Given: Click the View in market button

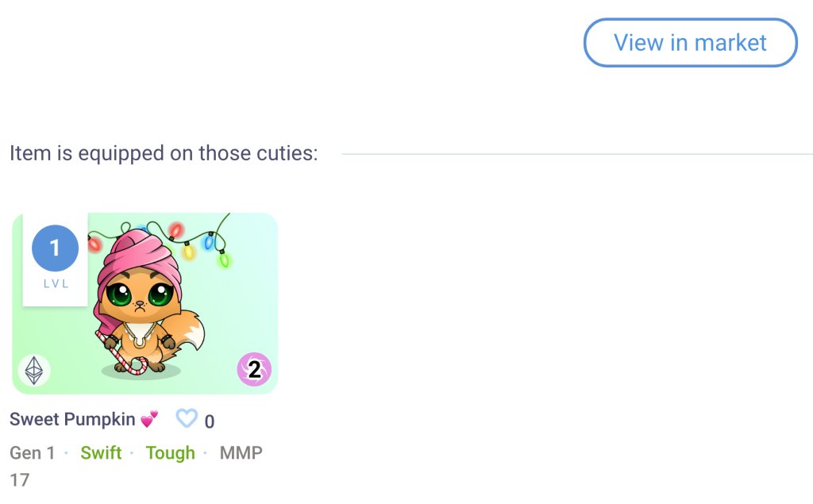Looking at the screenshot, I should pyautogui.click(x=690, y=43).
